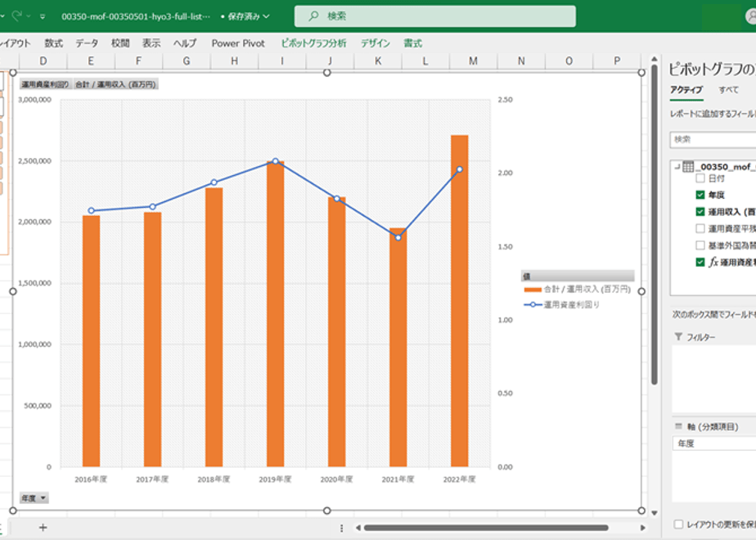Expand the 保存済み status dropdown
The height and width of the screenshot is (540, 756).
(x=266, y=16)
